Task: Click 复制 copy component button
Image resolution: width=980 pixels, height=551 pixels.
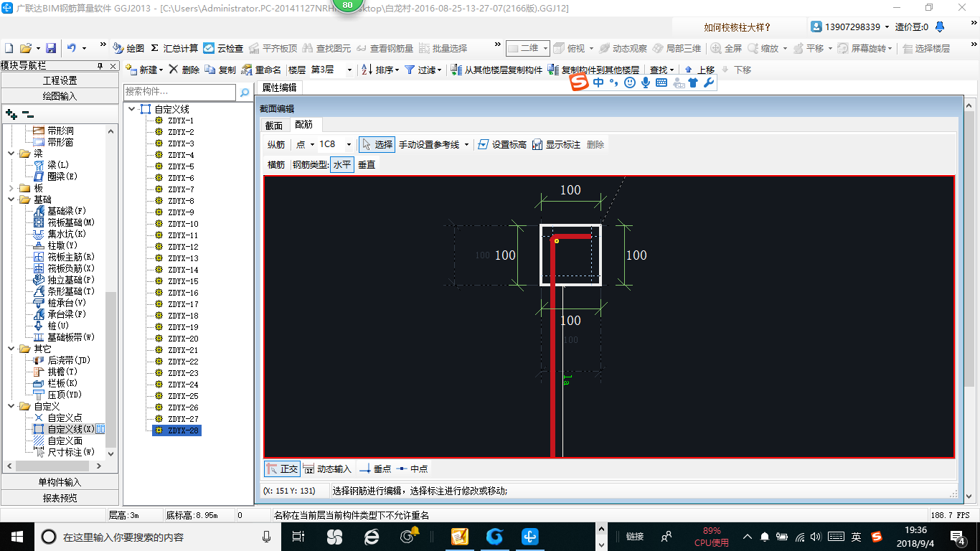Action: (220, 70)
